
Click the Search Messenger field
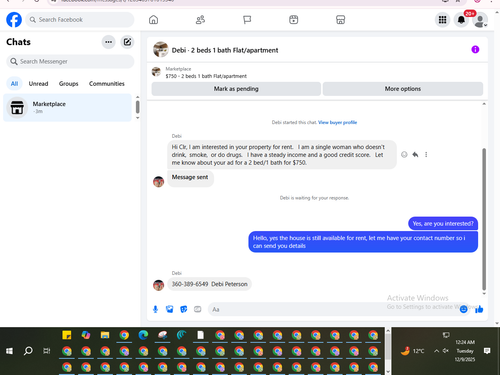70,61
